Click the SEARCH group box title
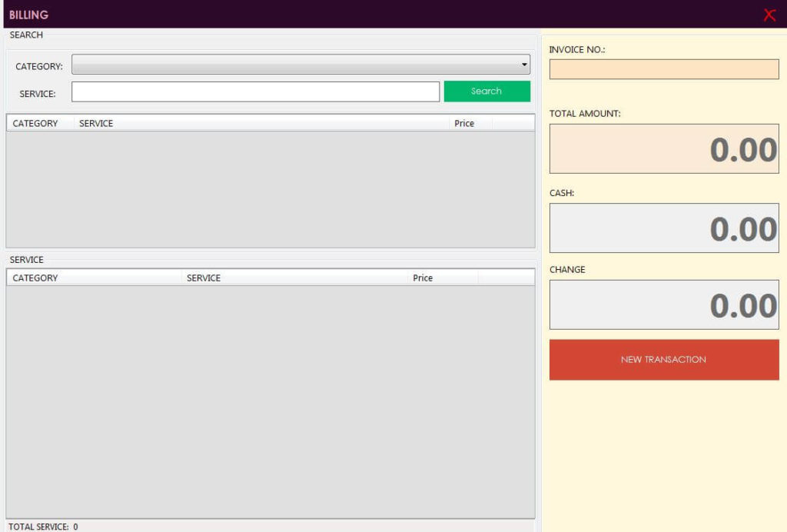787x532 pixels. coord(26,35)
